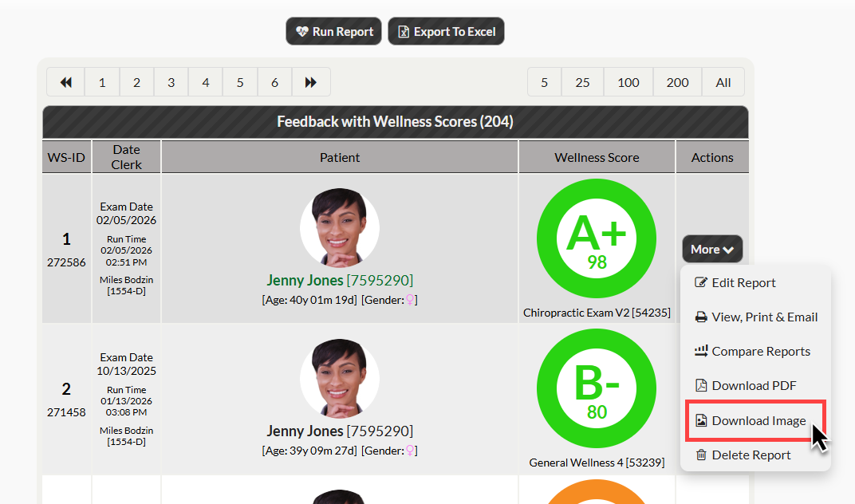Click Export To Excel button
Viewport: 855px width, 504px height.
(x=446, y=32)
